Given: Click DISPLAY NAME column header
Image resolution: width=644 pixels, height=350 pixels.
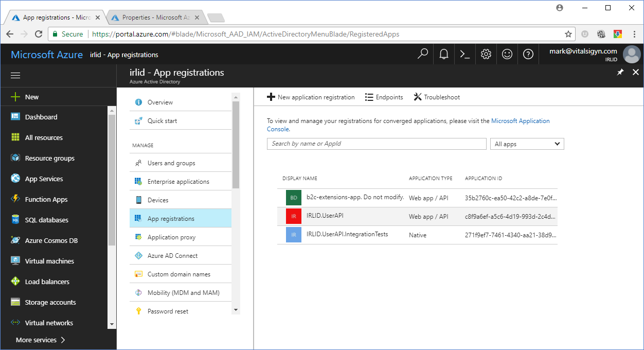Looking at the screenshot, I should click(x=300, y=179).
